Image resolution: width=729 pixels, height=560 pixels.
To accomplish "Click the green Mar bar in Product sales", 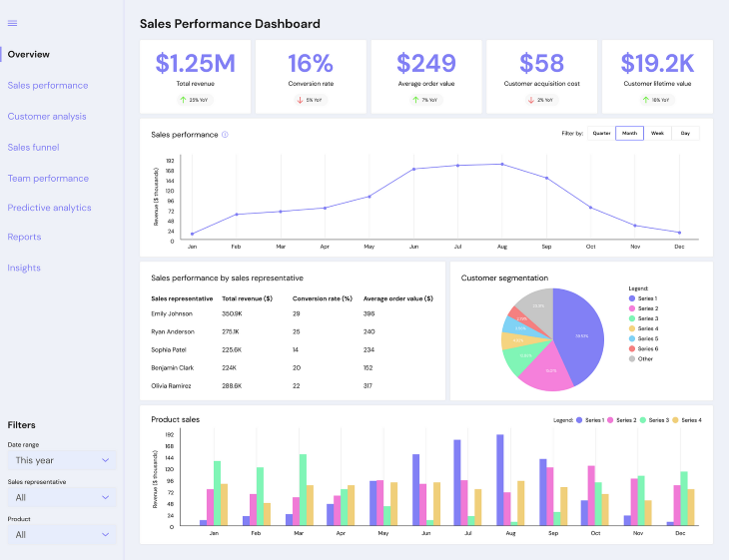I will click(x=304, y=490).
